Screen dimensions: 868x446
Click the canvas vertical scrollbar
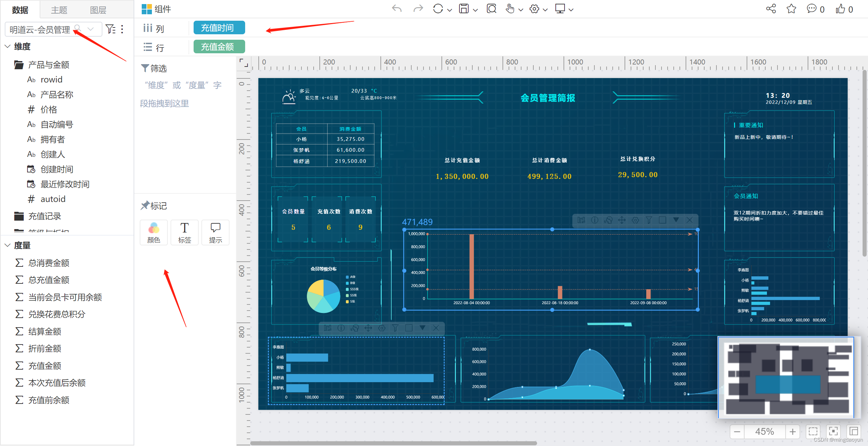(865, 163)
